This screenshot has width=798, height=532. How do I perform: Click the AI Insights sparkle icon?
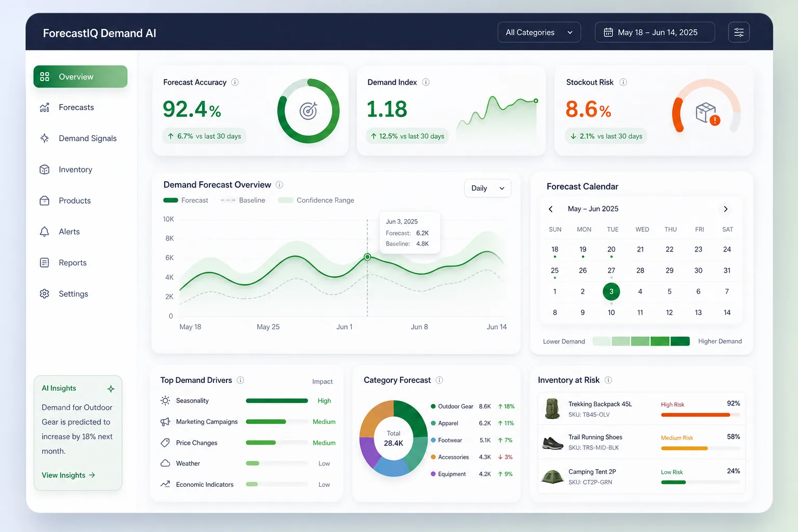point(111,389)
